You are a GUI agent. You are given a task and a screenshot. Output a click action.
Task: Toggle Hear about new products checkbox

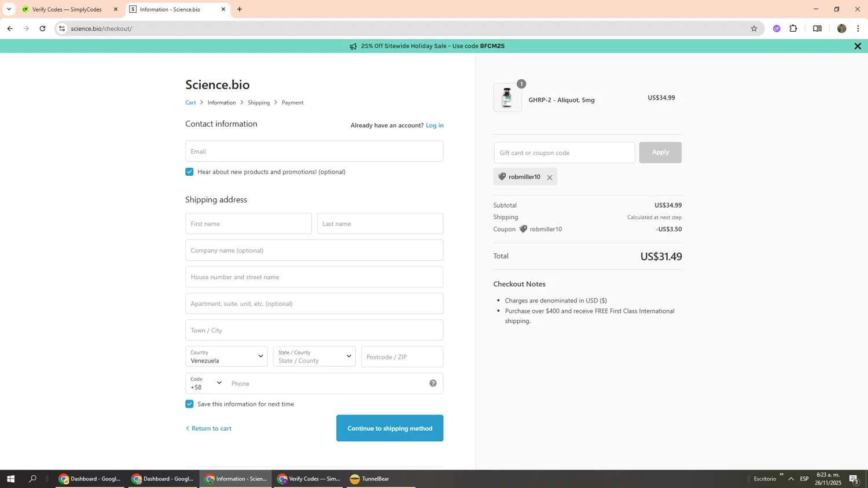(189, 172)
